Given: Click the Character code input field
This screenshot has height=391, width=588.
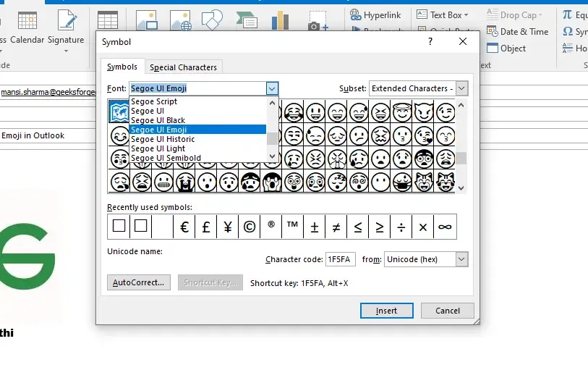Looking at the screenshot, I should (340, 259).
